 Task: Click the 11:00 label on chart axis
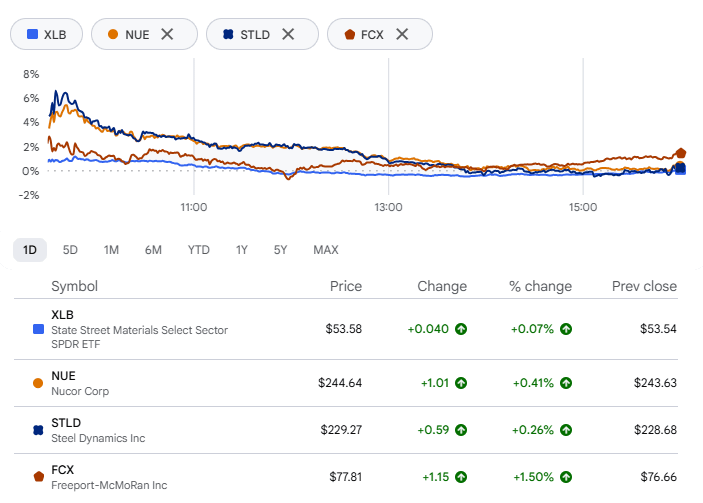tap(194, 207)
